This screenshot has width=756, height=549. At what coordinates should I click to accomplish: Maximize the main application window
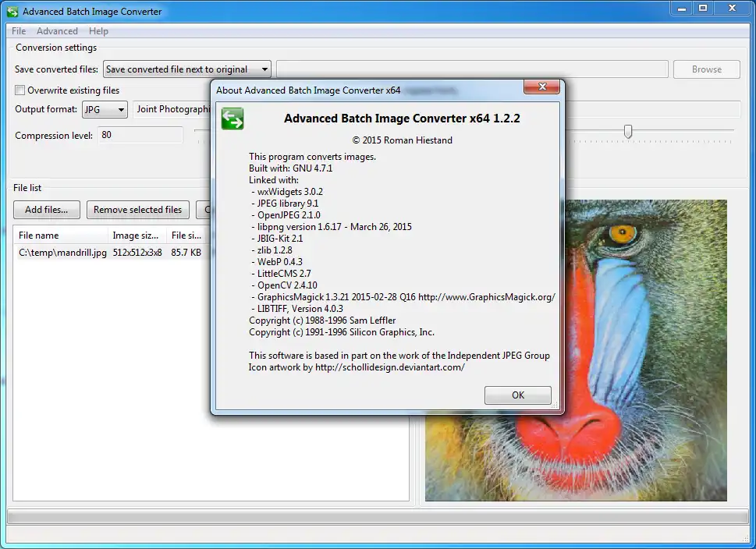tap(703, 9)
